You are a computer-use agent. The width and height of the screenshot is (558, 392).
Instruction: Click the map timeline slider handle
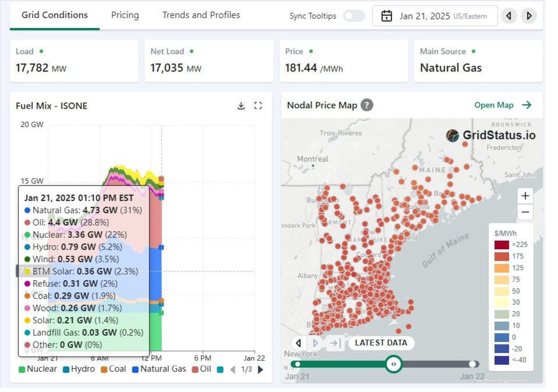393,364
